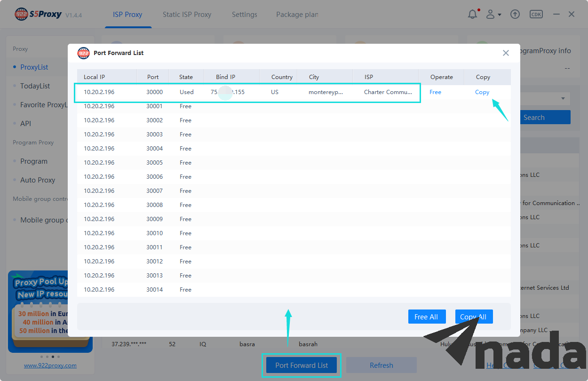Click the 922 S5Proxy logo
Screen dimensions: 588x381
[38, 14]
